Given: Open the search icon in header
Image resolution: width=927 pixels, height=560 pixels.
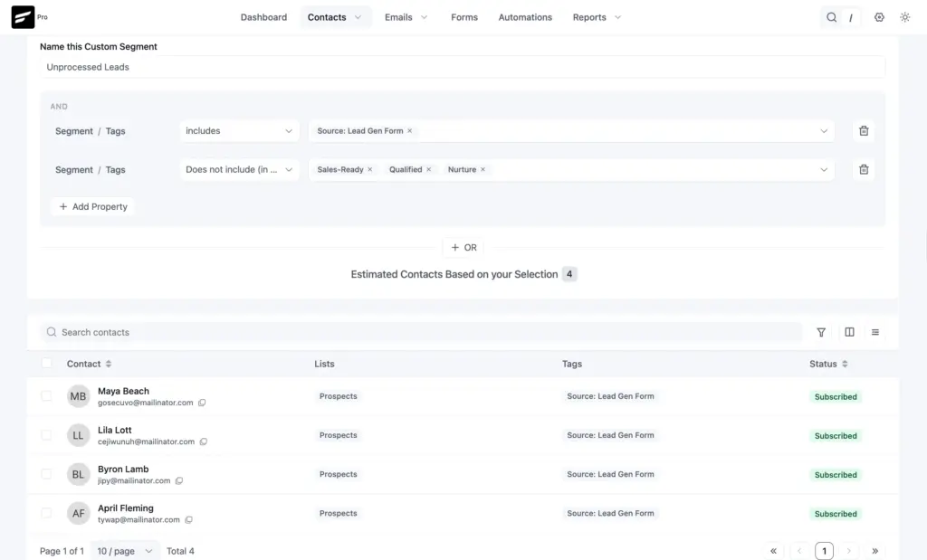Looking at the screenshot, I should [831, 17].
